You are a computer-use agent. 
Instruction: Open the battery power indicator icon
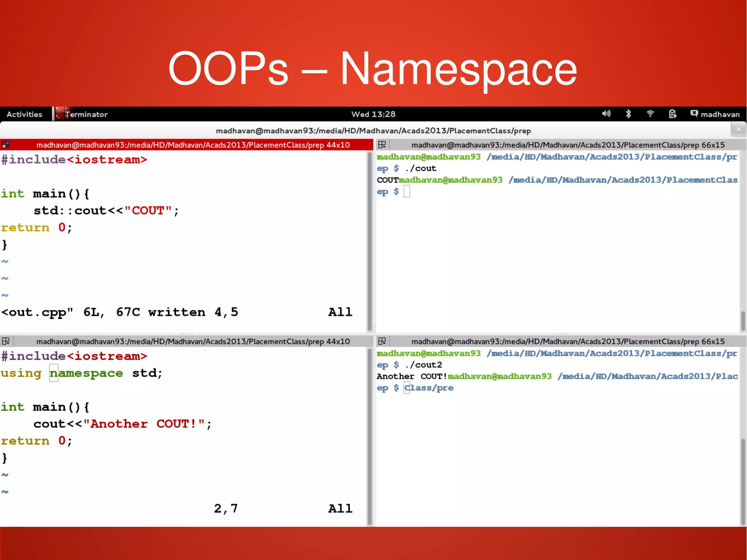pyautogui.click(x=673, y=114)
